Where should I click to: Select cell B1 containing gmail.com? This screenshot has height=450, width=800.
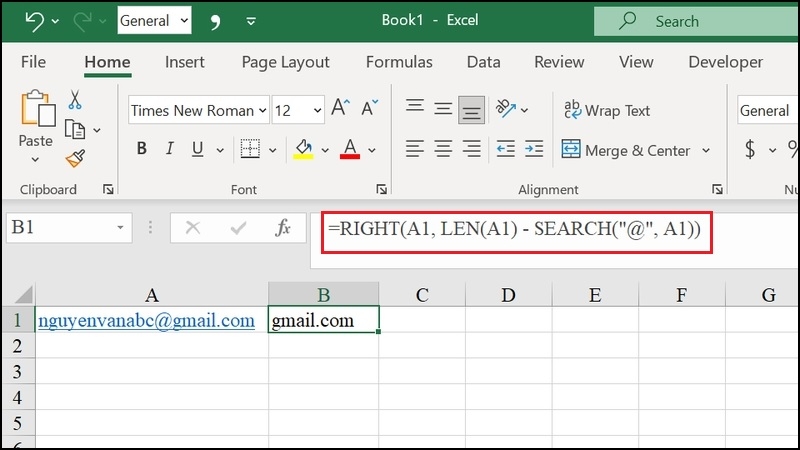click(323, 319)
